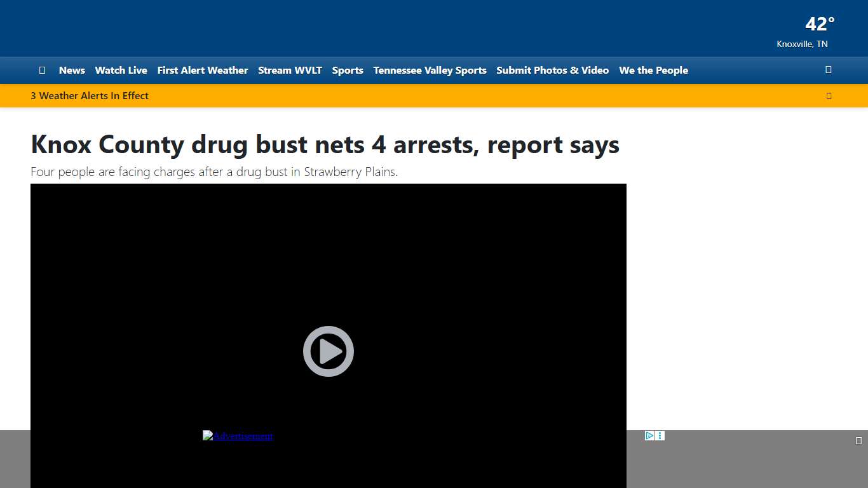Open the navigation menu icon
The height and width of the screenshot is (488, 868).
click(x=42, y=70)
